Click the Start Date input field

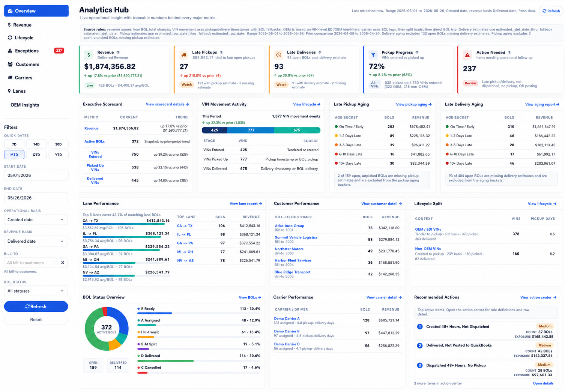tap(36, 175)
